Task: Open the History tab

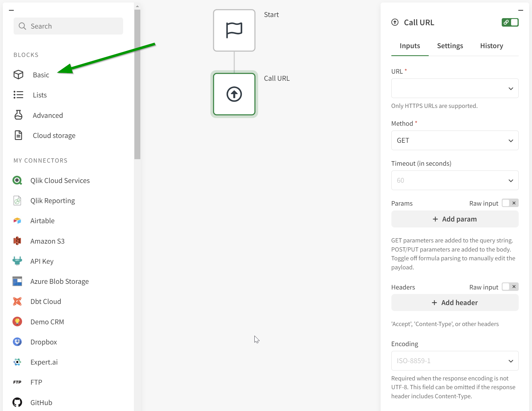Action: click(492, 46)
